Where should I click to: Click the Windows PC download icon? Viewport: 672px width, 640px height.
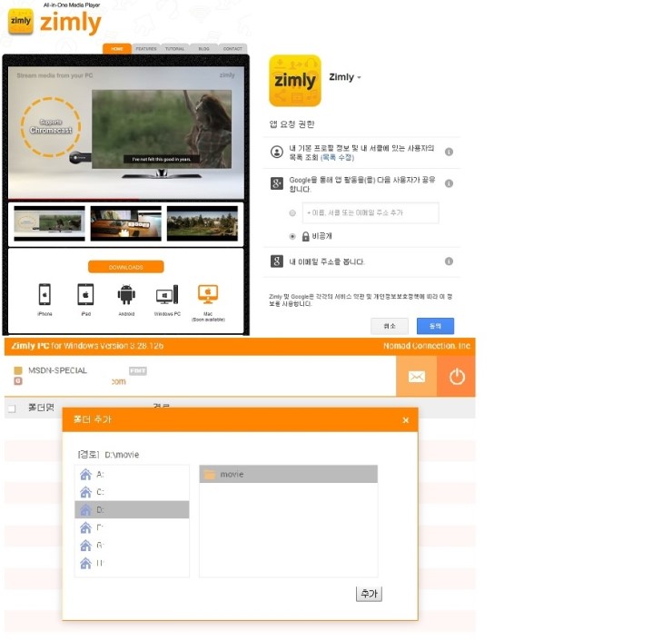pos(167,295)
